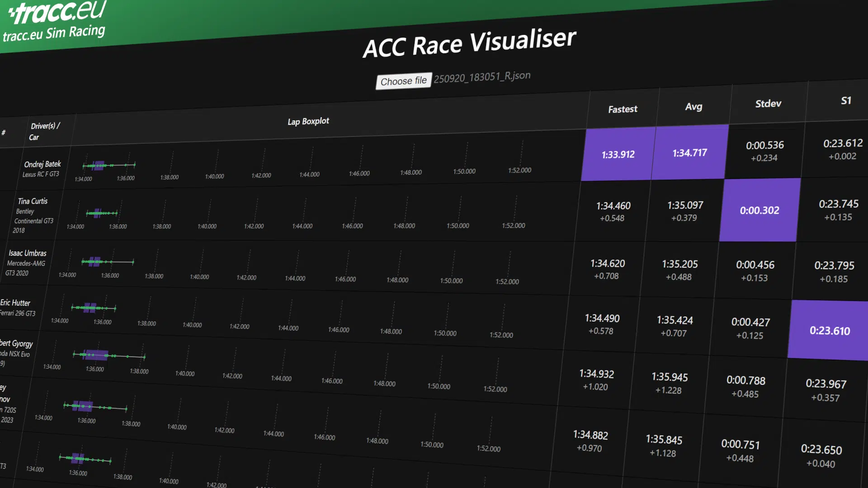868x488 pixels.
Task: Click the purple 0:23.610 S1 cell
Action: tap(830, 331)
